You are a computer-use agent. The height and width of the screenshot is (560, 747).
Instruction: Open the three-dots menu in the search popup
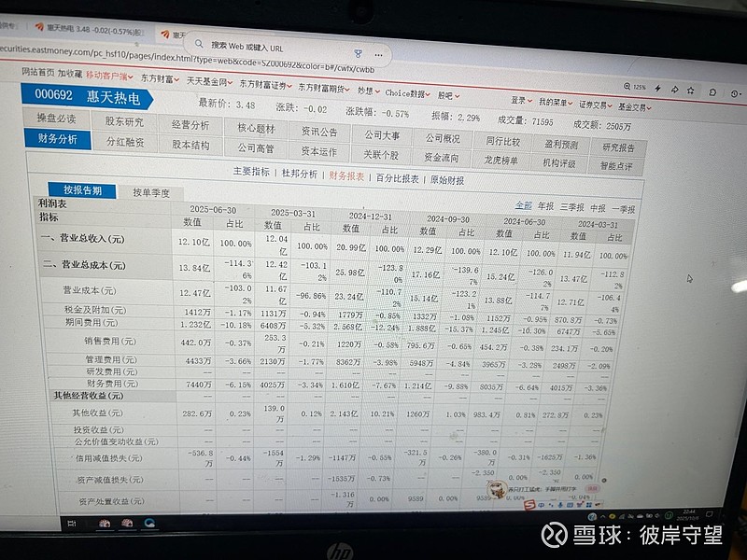378,55
